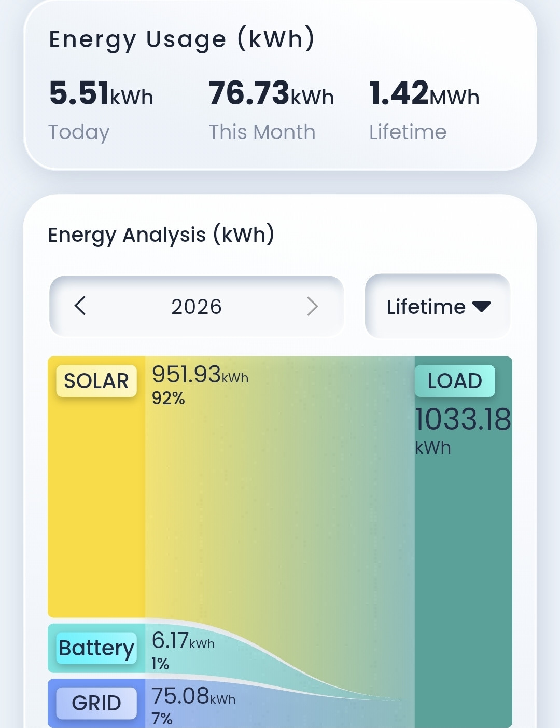Tap Lifetime 1.42 MWh usage figure
The height and width of the screenshot is (728, 560).
424,93
